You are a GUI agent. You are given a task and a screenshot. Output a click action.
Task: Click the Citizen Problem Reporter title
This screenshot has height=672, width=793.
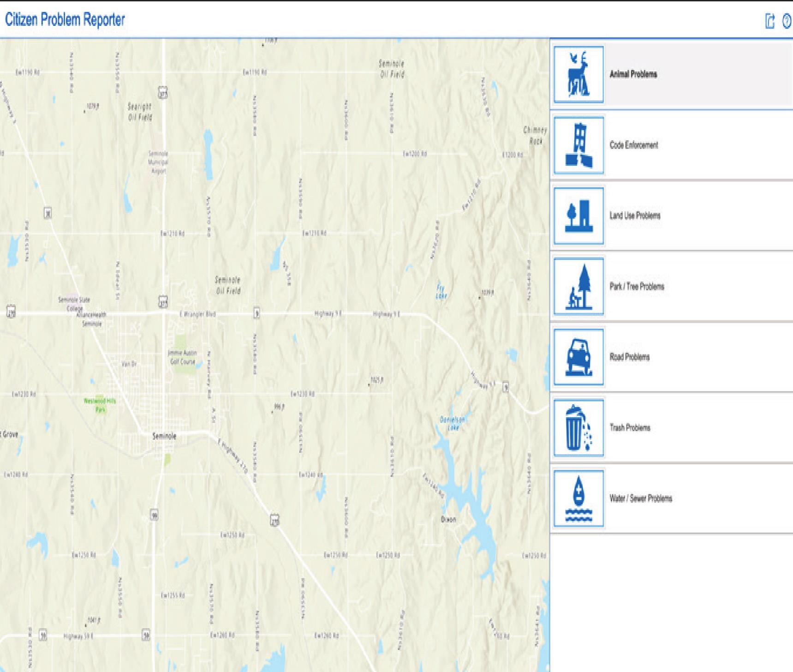tap(65, 20)
